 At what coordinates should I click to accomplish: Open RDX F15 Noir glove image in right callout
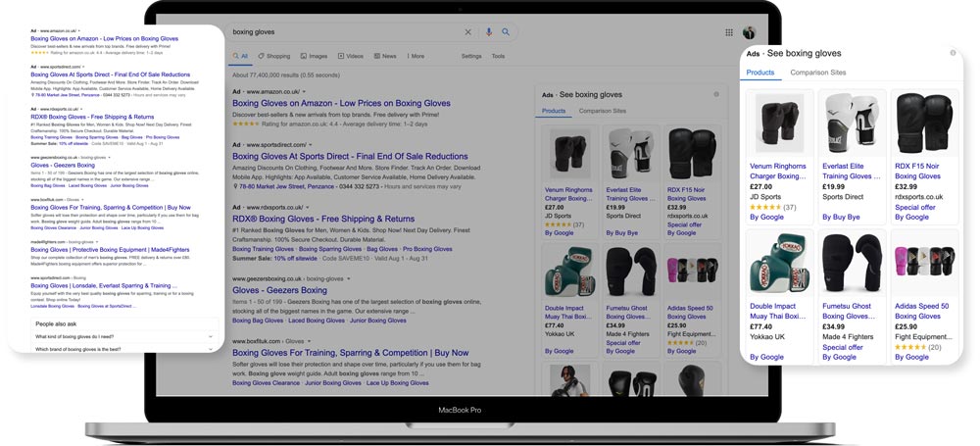(924, 123)
